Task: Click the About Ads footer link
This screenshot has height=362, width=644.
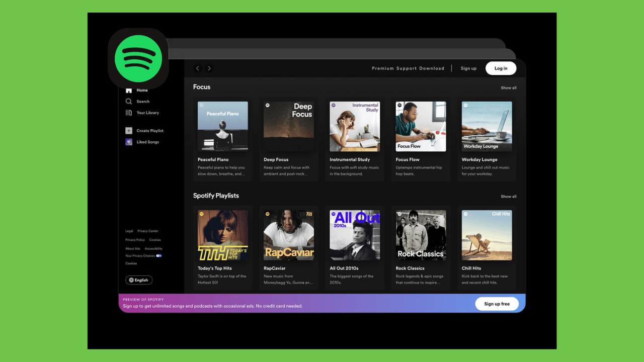Action: (x=133, y=248)
